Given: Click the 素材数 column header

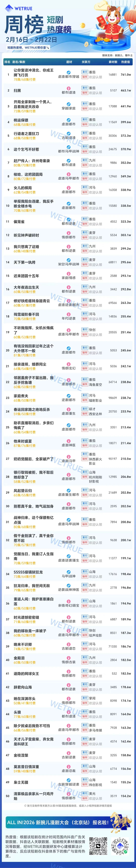Looking at the screenshot, I should [x=113, y=62].
